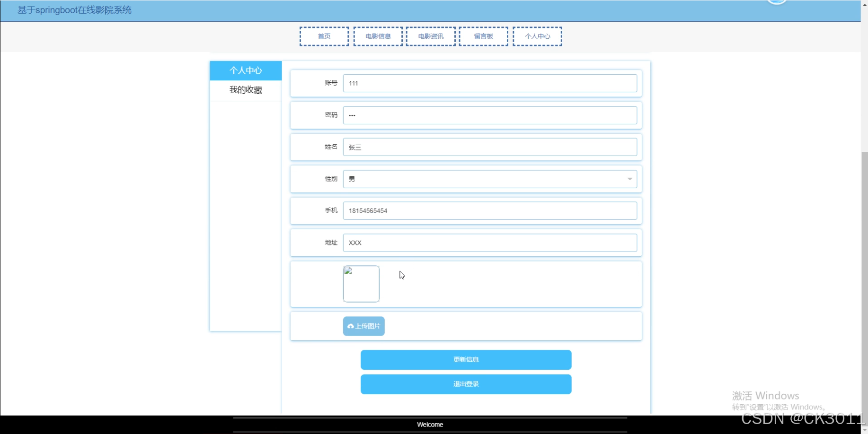This screenshot has width=868, height=434.
Task: Click the 手机 field label
Action: (x=331, y=210)
